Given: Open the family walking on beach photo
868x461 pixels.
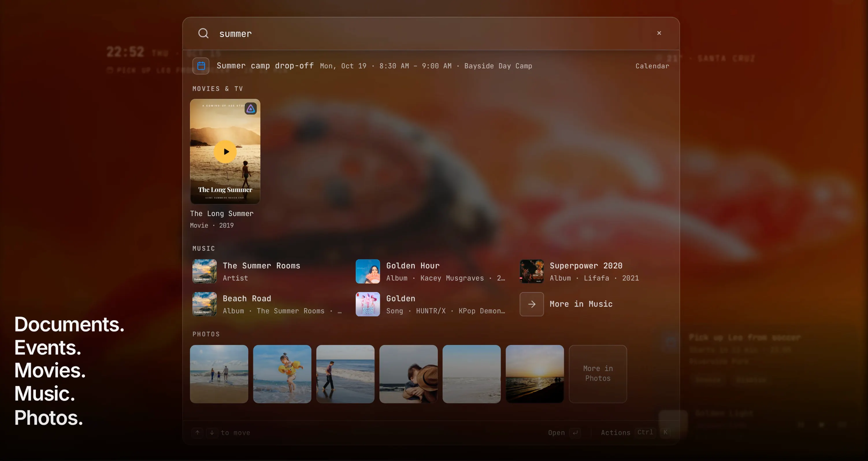Looking at the screenshot, I should pyautogui.click(x=219, y=374).
